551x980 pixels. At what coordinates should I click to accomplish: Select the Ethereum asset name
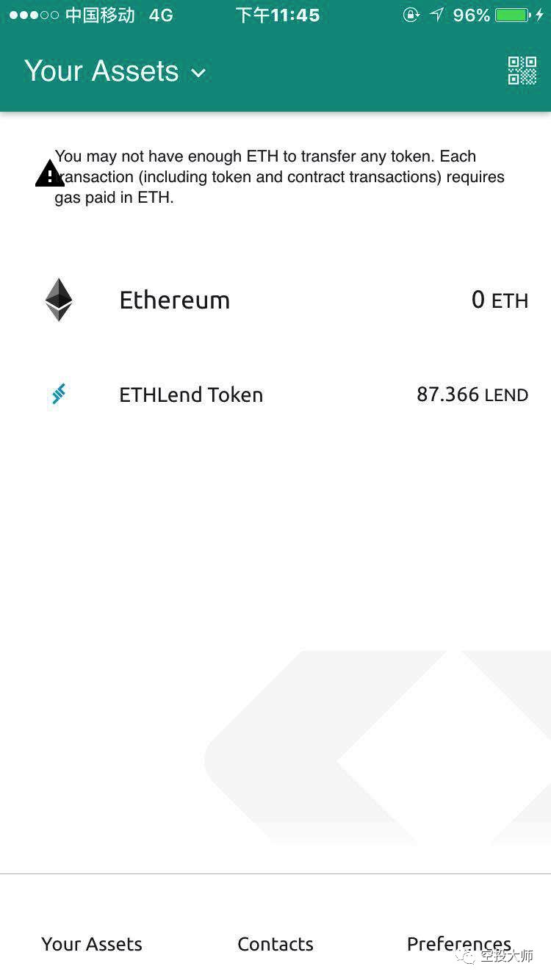(x=175, y=300)
